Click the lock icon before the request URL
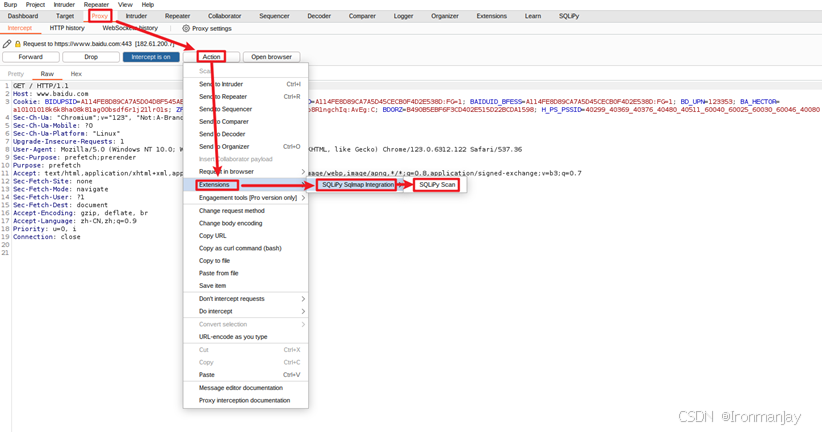Image resolution: width=822 pixels, height=432 pixels. (17, 44)
